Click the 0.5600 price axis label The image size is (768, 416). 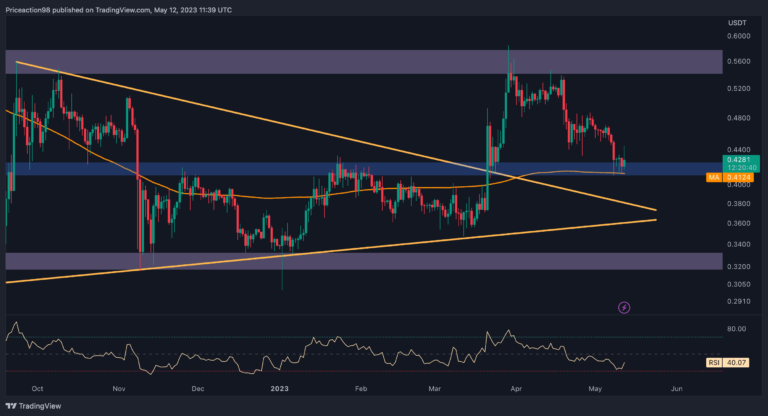(739, 61)
